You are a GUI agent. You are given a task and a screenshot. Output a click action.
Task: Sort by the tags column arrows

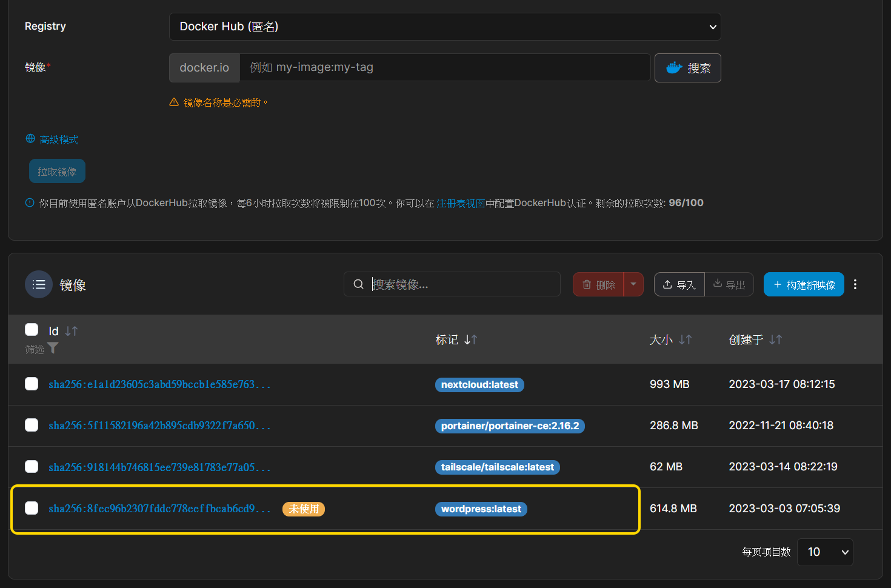click(x=471, y=340)
